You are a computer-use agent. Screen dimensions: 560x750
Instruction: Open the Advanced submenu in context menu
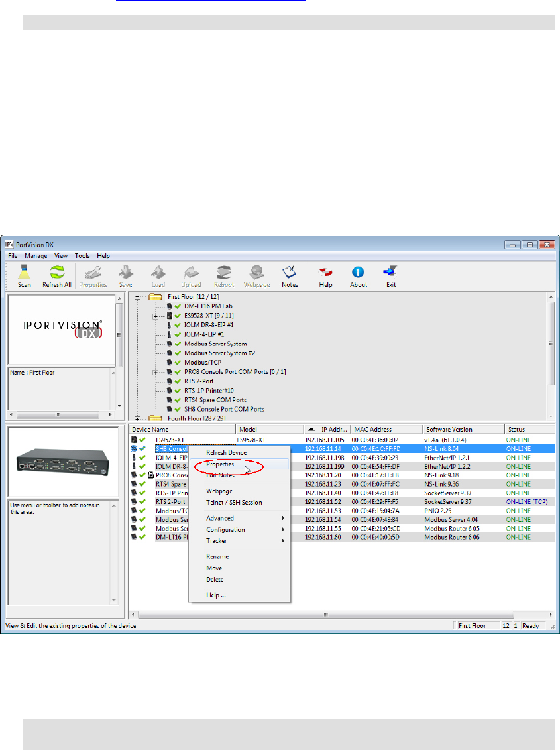tap(240, 518)
